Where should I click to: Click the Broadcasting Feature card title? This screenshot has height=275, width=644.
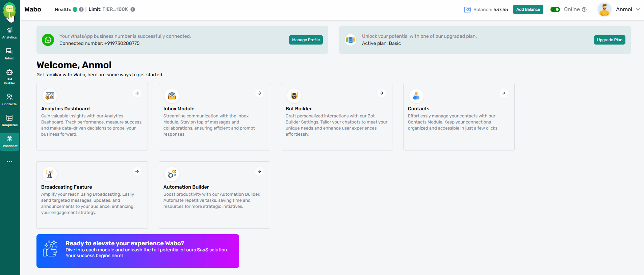tap(67, 187)
